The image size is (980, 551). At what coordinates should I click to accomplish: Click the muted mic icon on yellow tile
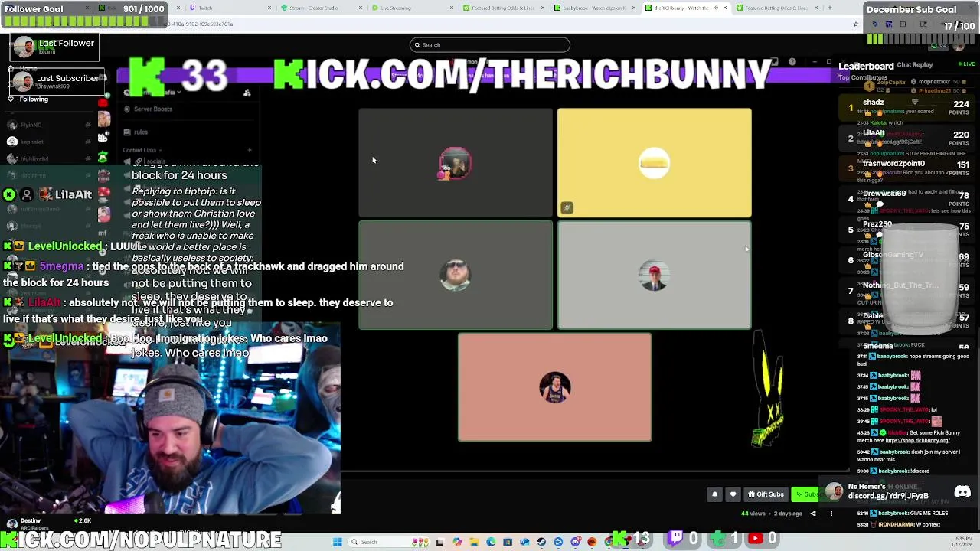[567, 207]
